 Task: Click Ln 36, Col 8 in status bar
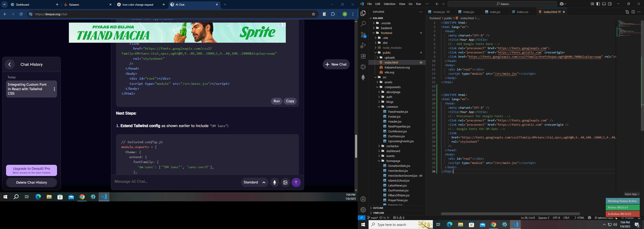pyautogui.click(x=528, y=218)
